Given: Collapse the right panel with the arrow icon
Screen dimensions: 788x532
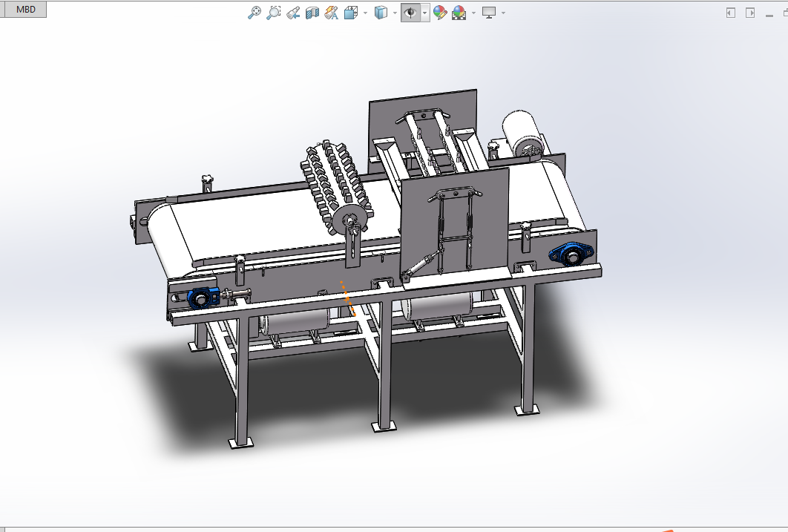Looking at the screenshot, I should (x=750, y=13).
